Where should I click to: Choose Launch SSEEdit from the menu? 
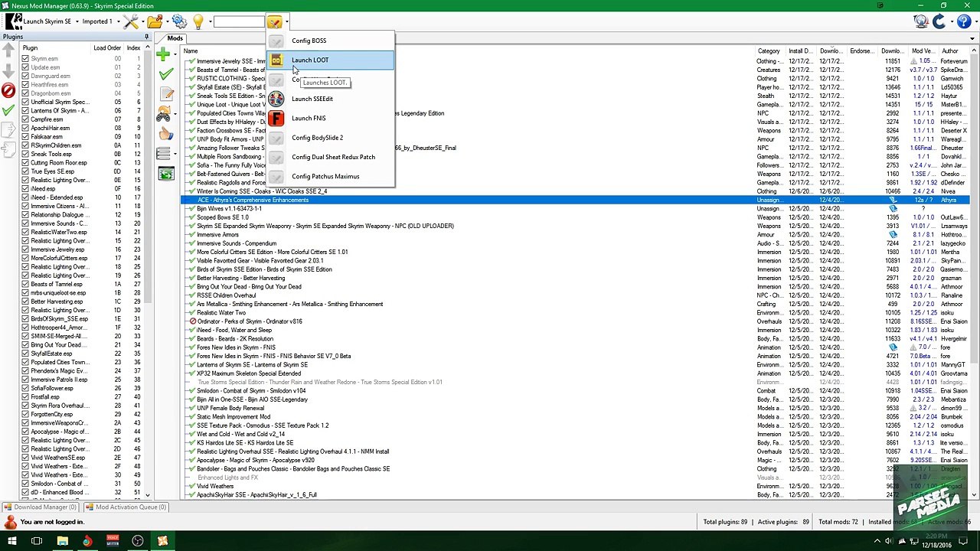(x=330, y=99)
